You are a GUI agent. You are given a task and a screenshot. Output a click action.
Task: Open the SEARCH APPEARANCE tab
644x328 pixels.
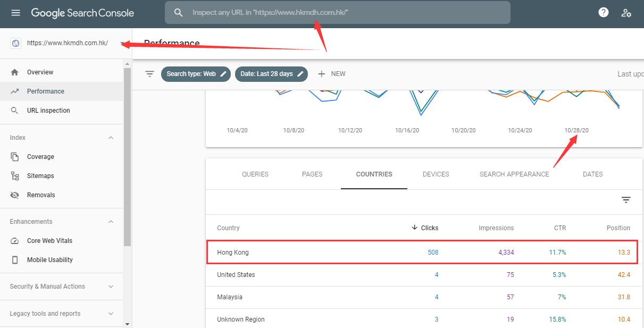514,174
